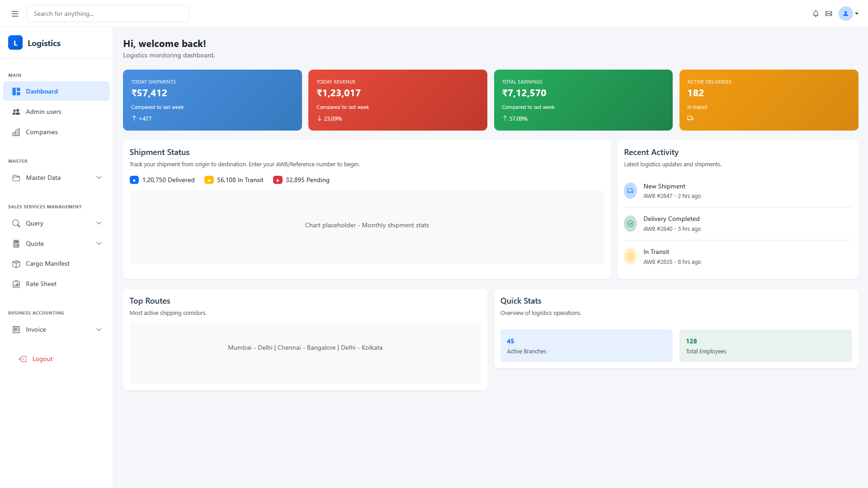Viewport: 868px width, 488px height.
Task: Click the search for anything field
Action: (x=108, y=14)
